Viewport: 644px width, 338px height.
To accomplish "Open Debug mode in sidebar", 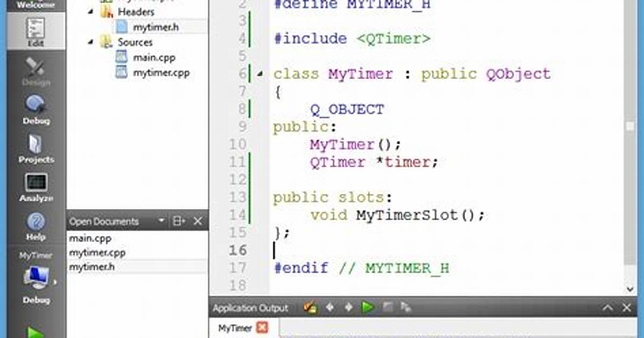I will 36,110.
